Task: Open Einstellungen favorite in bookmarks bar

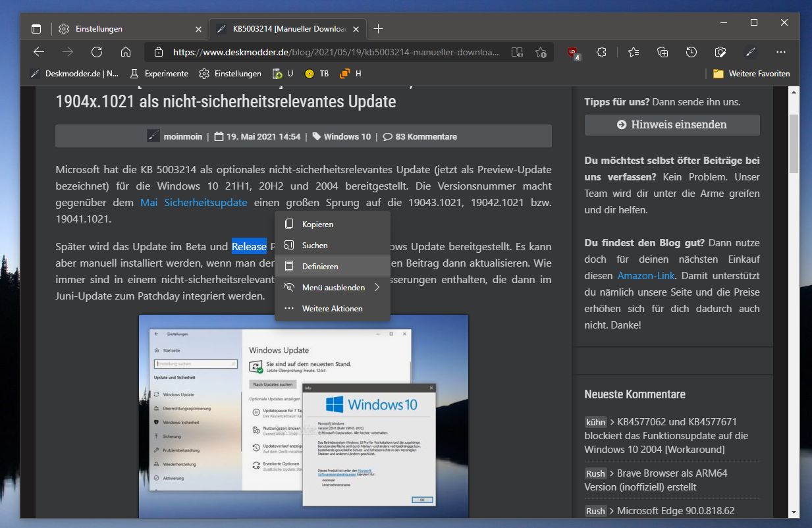Action: tap(230, 74)
